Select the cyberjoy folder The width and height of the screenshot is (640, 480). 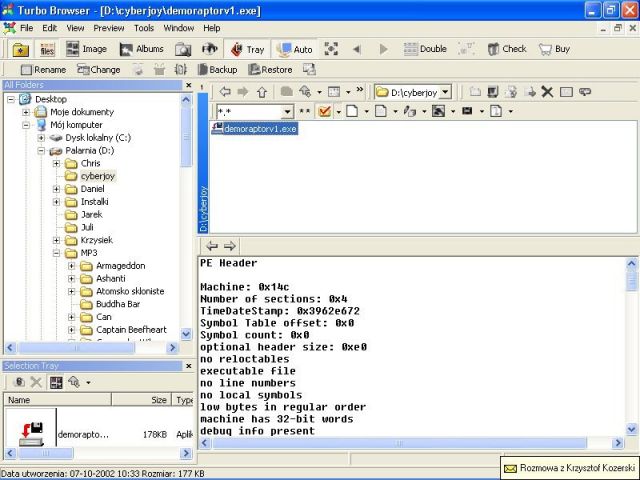(x=98, y=176)
